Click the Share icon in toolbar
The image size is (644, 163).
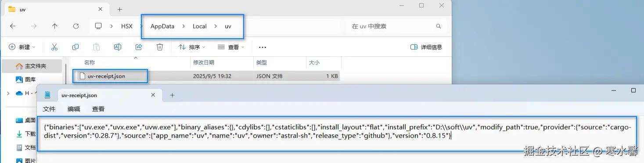[139, 47]
